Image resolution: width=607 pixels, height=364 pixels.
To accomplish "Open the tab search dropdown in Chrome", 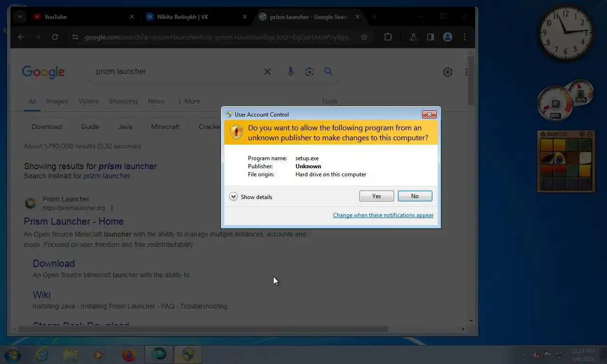I will pyautogui.click(x=19, y=17).
